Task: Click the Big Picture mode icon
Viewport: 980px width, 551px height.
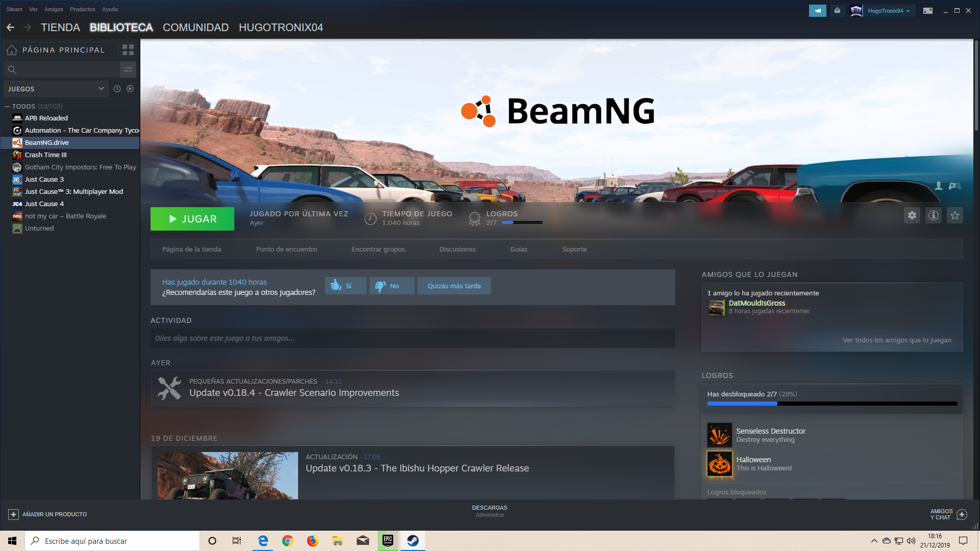Action: click(x=927, y=11)
